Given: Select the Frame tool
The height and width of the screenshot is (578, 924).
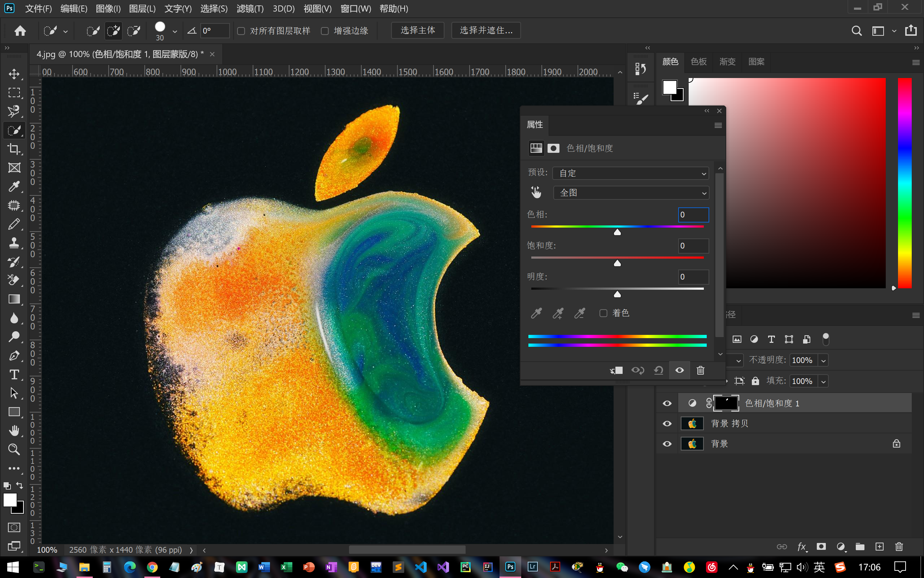Looking at the screenshot, I should (14, 167).
